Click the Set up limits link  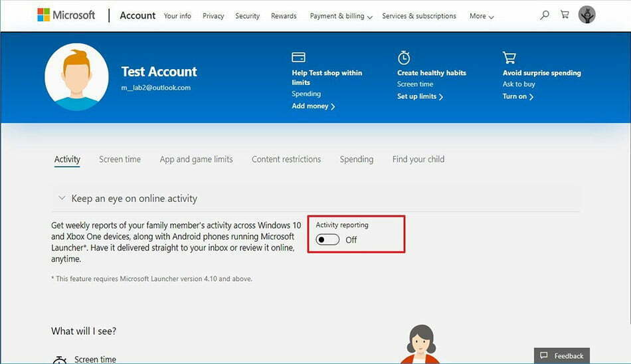tap(420, 96)
